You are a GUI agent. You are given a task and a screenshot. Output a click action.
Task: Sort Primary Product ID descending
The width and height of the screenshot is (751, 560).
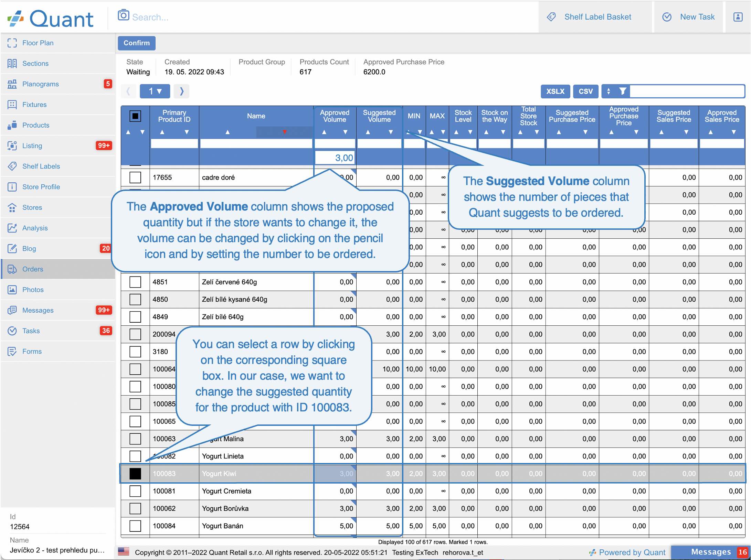tap(187, 132)
